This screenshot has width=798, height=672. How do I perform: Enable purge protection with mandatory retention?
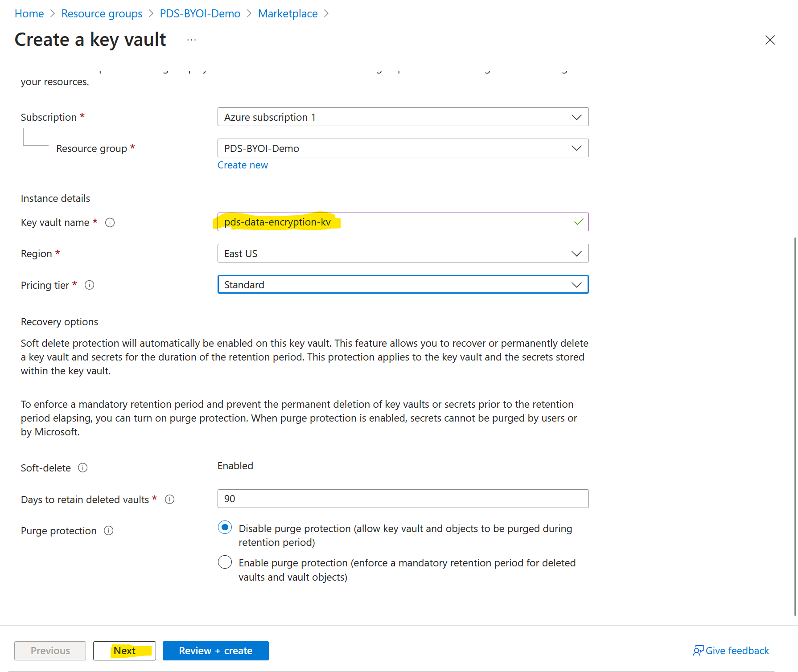[225, 562]
